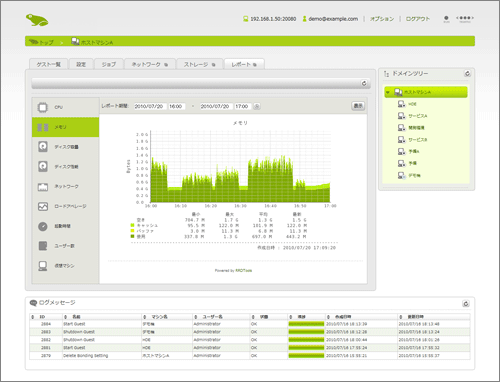
Task: Click the user icon by demo@example.com
Action: point(304,19)
